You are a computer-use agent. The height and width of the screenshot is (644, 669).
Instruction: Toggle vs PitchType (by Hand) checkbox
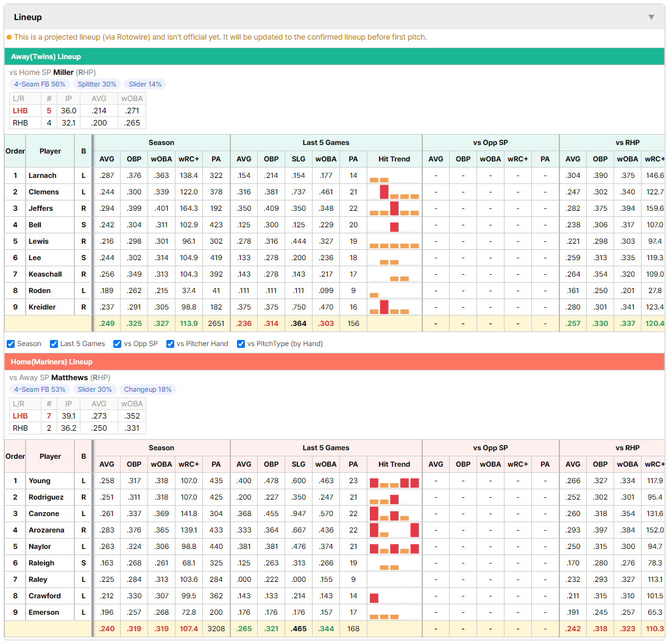241,344
